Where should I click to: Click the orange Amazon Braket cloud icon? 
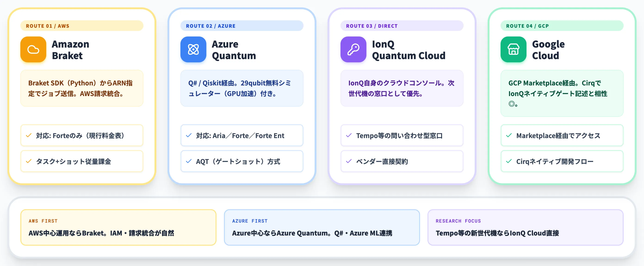click(33, 49)
